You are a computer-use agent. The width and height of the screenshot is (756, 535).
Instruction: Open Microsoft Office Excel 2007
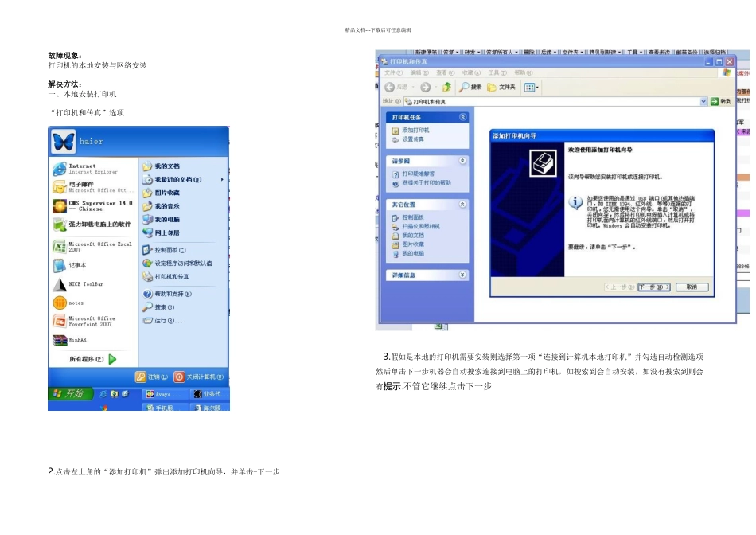click(x=92, y=247)
